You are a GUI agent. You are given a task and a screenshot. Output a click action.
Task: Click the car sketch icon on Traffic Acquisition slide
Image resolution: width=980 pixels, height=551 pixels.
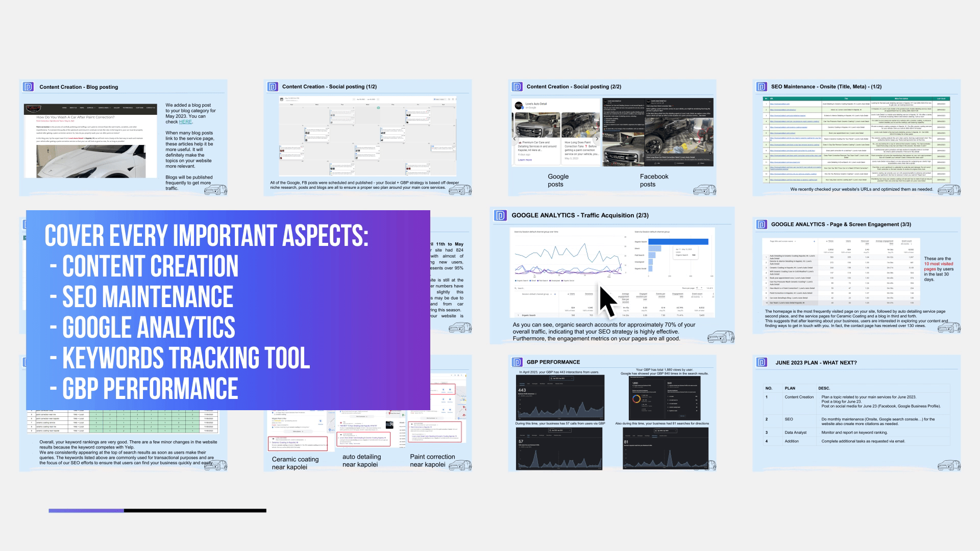pos(721,337)
